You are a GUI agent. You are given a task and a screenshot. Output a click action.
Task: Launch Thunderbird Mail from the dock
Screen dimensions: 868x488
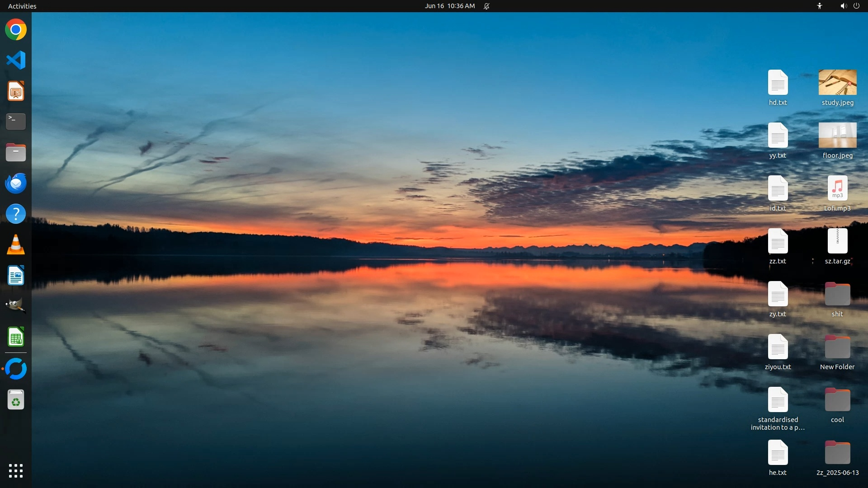click(16, 183)
